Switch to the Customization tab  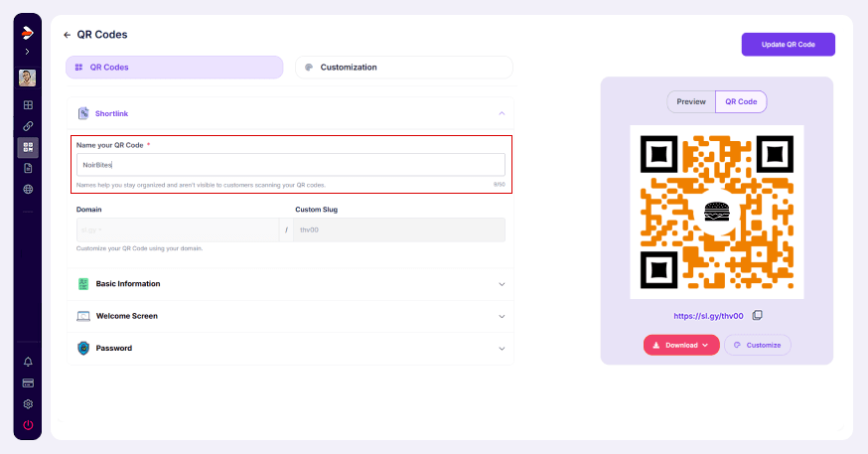click(404, 67)
